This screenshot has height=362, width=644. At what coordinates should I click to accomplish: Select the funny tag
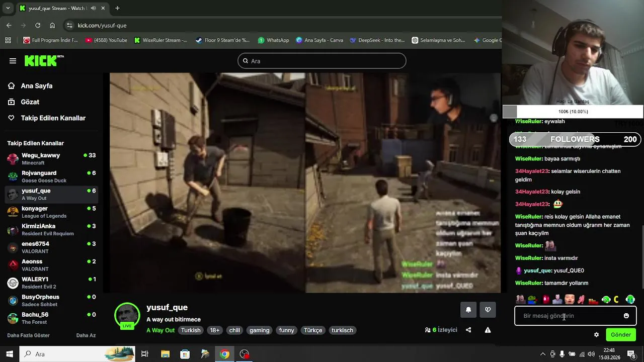click(286, 330)
